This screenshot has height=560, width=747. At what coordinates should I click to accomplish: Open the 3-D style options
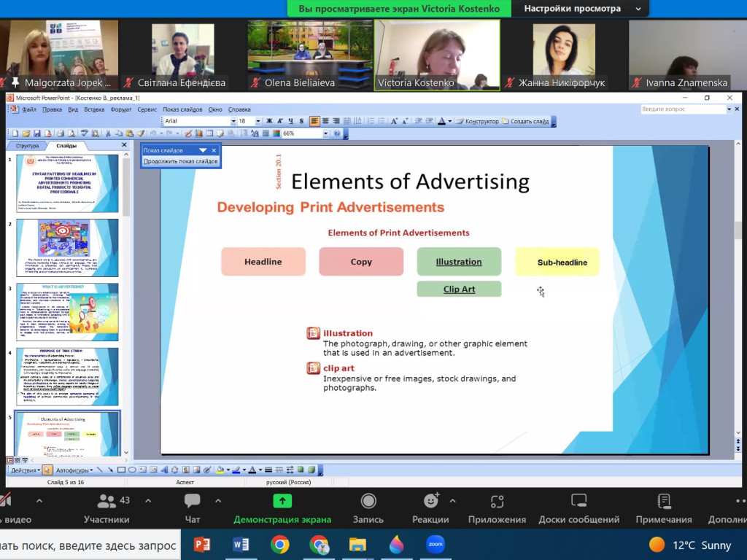click(311, 470)
